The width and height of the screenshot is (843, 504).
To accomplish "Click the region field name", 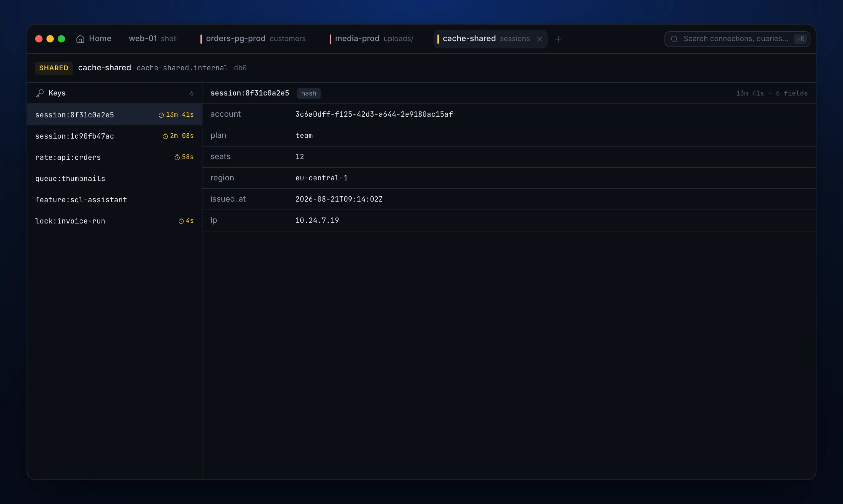I will click(x=222, y=178).
